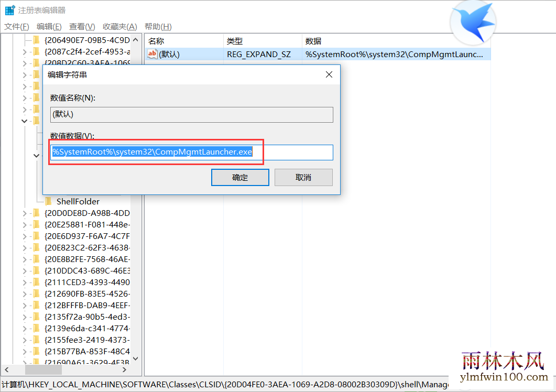Select key {2087c2f4-2cef-4953-a
Viewport: 556px width, 392px height.
pos(87,52)
